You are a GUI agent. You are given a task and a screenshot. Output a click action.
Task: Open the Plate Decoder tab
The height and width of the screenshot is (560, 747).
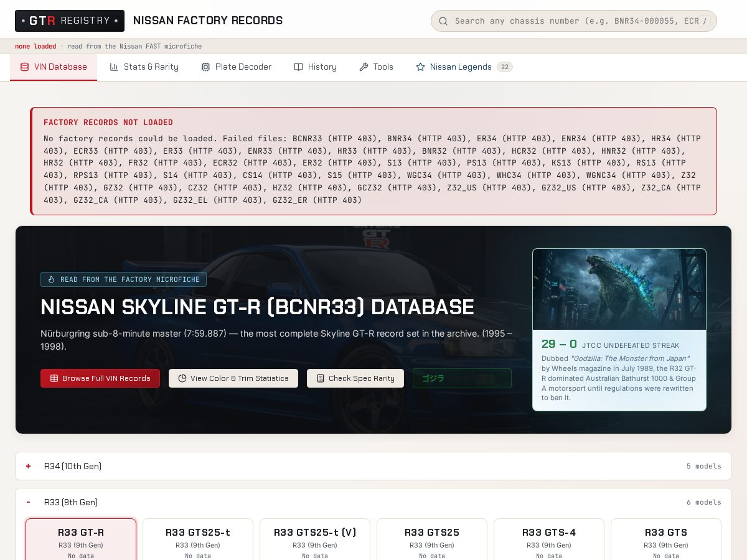236,67
